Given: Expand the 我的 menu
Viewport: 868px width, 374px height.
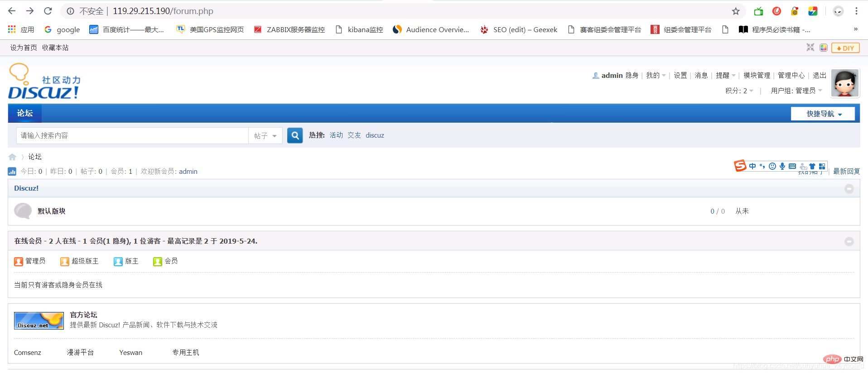Looking at the screenshot, I should coord(656,75).
